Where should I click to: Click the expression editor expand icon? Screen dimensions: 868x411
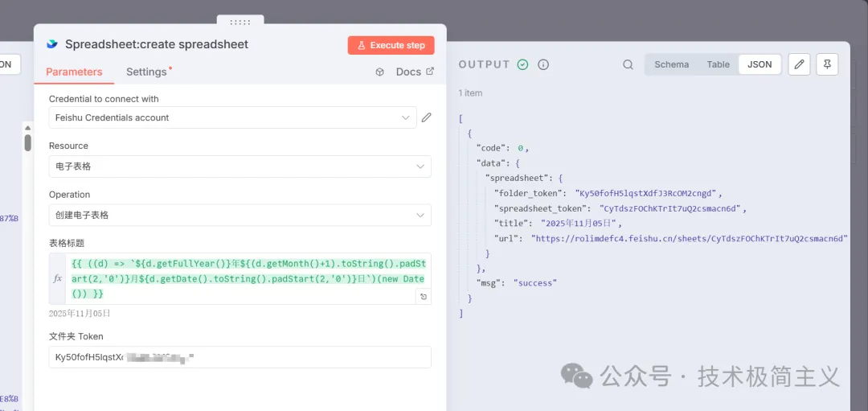click(x=424, y=296)
